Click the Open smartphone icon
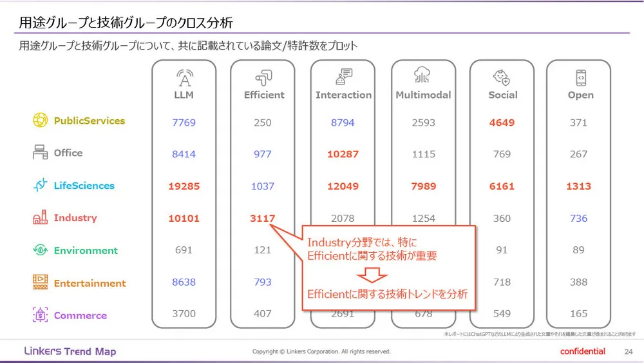Viewport: 644px width, 363px height. pos(581,78)
